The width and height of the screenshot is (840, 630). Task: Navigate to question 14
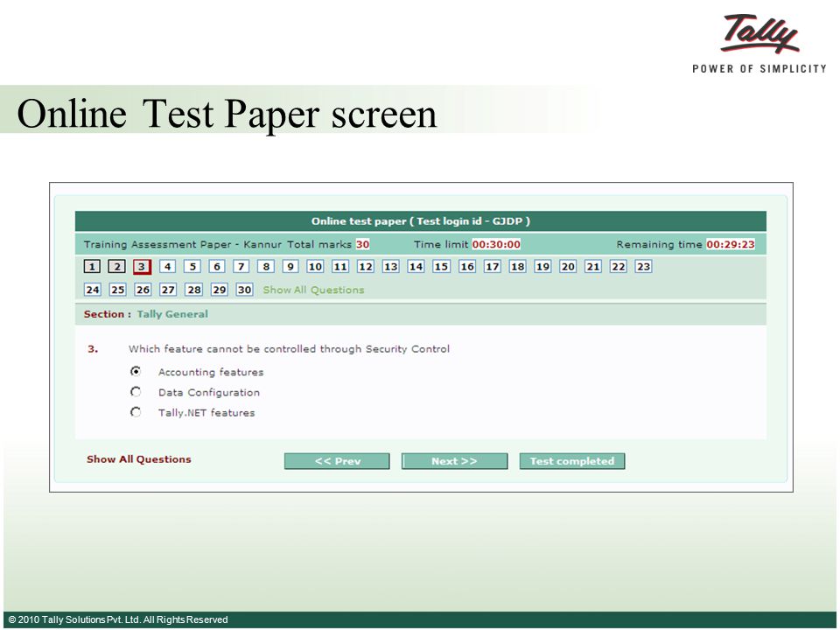pyautogui.click(x=416, y=266)
